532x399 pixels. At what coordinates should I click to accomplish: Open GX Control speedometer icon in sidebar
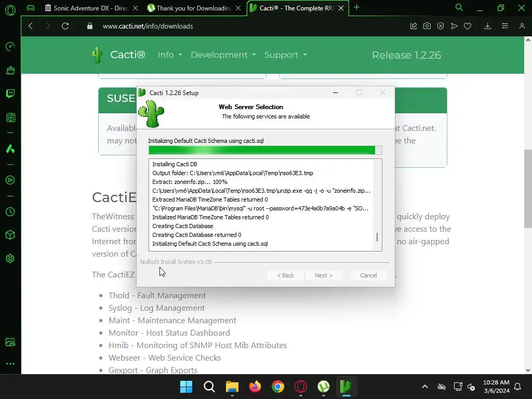tap(10, 46)
